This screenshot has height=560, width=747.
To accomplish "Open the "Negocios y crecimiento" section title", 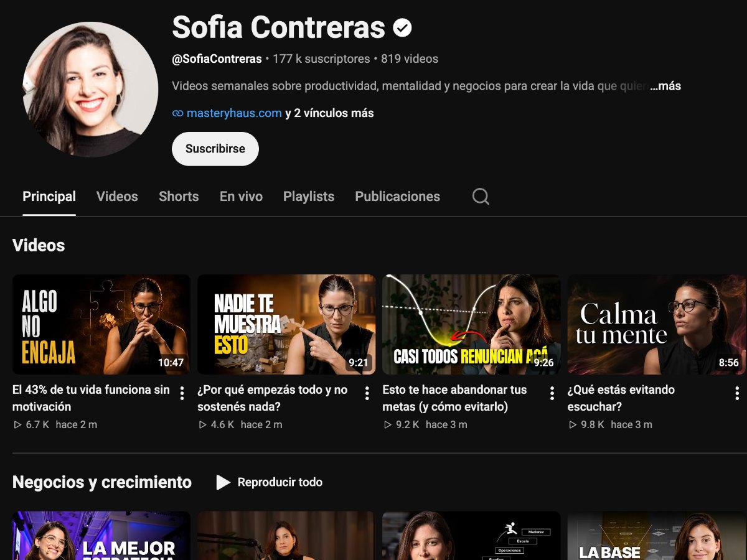I will 102,482.
